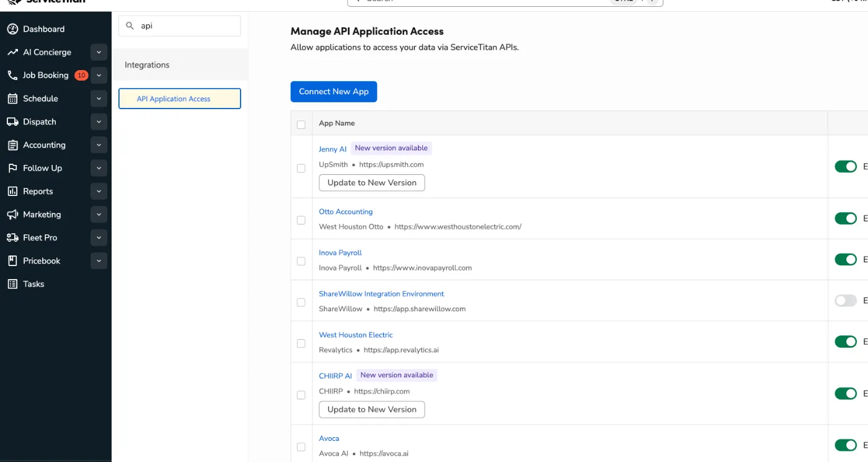Expand the Reports menu chevron
868x462 pixels.
coord(99,191)
